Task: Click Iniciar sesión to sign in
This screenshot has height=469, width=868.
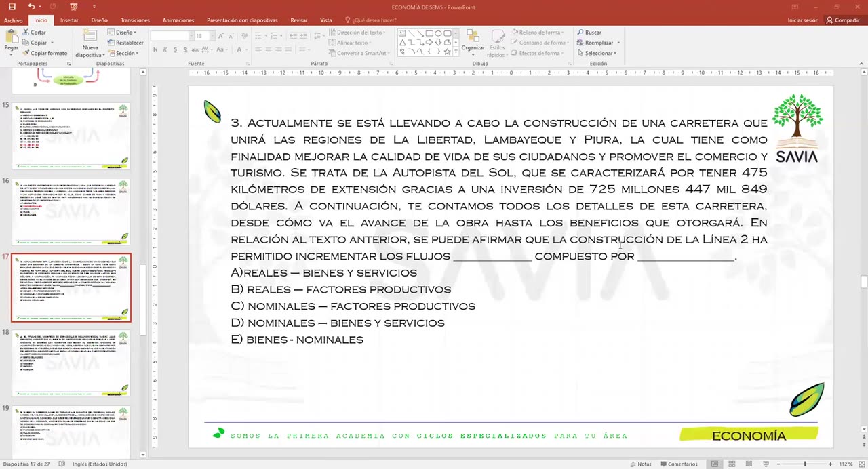Action: coord(803,20)
